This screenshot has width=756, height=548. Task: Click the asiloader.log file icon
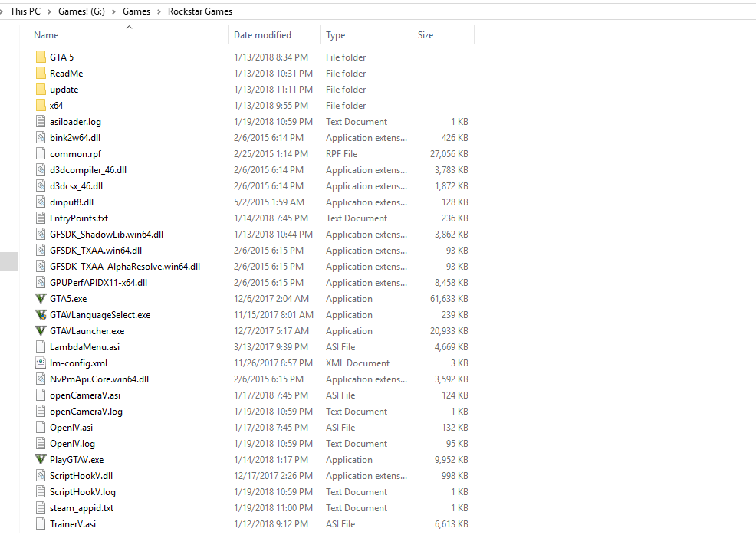pos(41,121)
